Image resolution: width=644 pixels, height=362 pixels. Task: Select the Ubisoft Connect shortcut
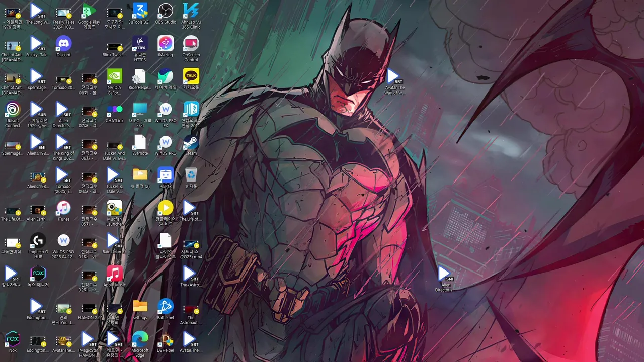[x=13, y=115]
